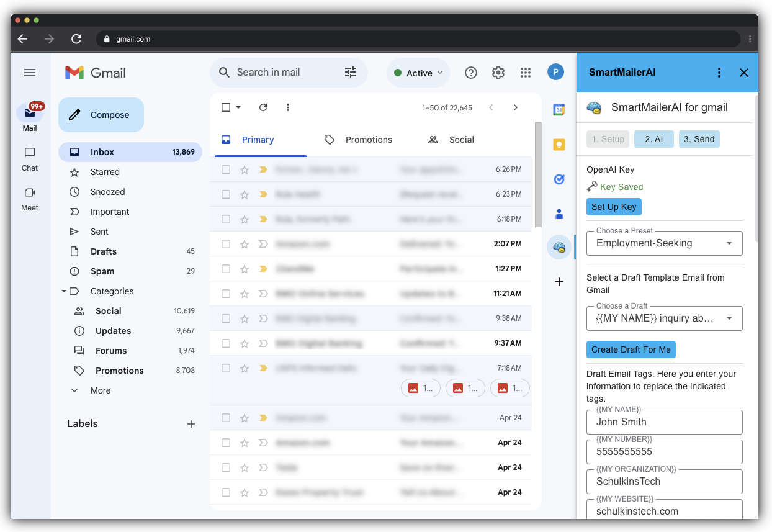Check the box for the 2:07 PM email

point(226,244)
